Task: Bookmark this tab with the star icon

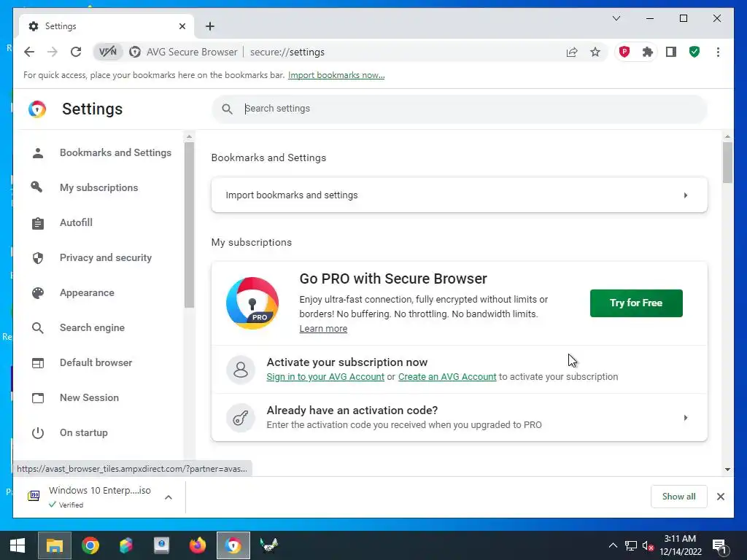Action: coord(595,52)
